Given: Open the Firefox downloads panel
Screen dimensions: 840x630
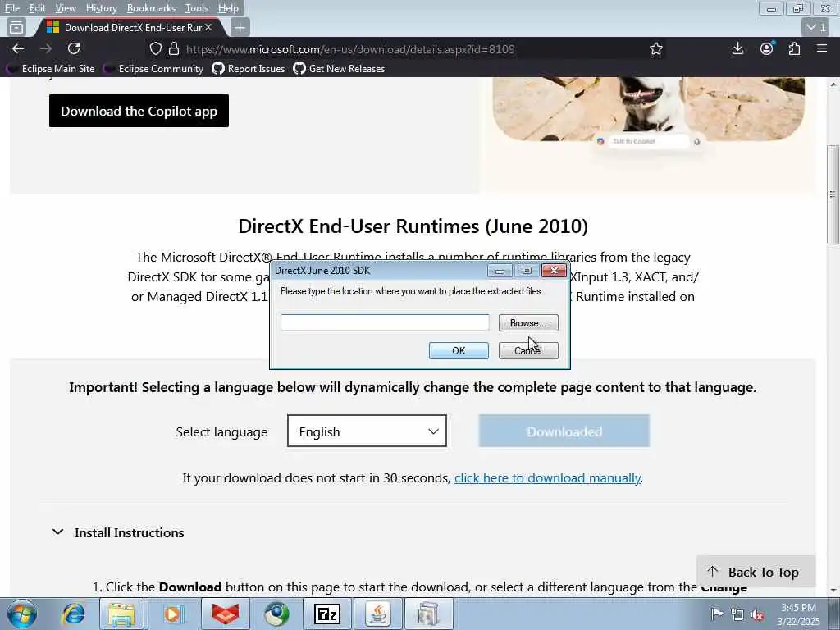Looking at the screenshot, I should [737, 48].
